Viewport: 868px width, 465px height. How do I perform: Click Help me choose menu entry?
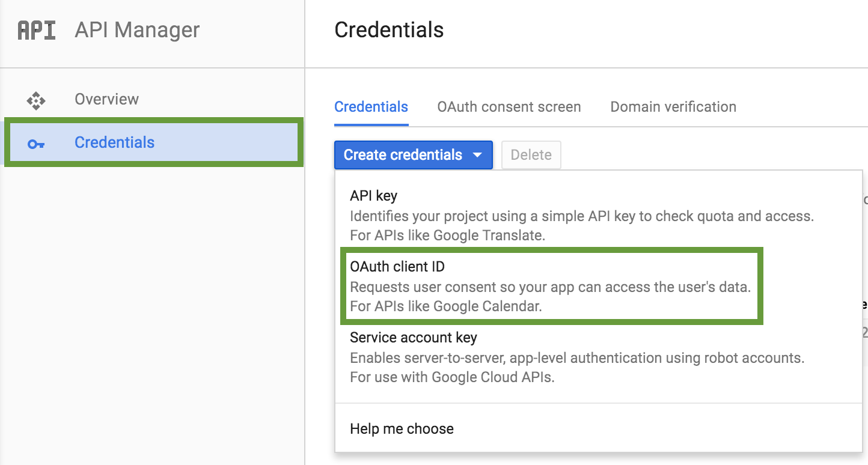[402, 429]
